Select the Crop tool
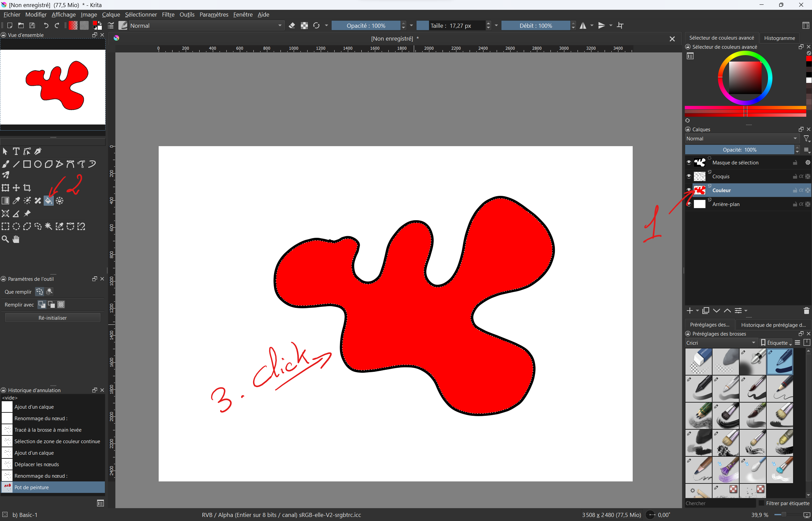Viewport: 812px width, 521px height. tap(27, 188)
